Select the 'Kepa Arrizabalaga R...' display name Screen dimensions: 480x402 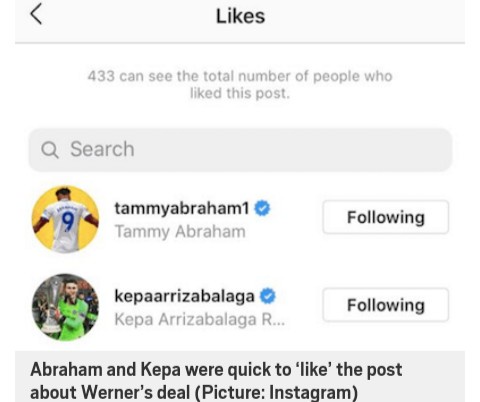pos(200,319)
